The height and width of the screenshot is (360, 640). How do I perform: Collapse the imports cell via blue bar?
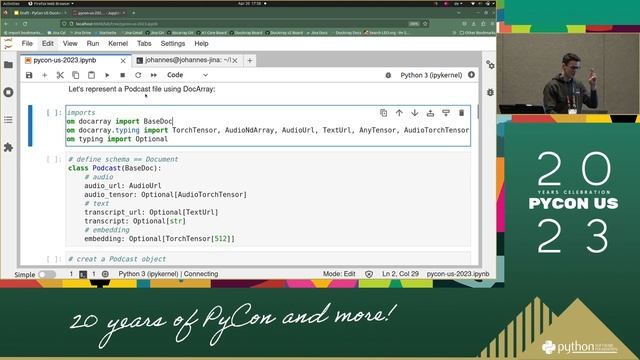30,126
